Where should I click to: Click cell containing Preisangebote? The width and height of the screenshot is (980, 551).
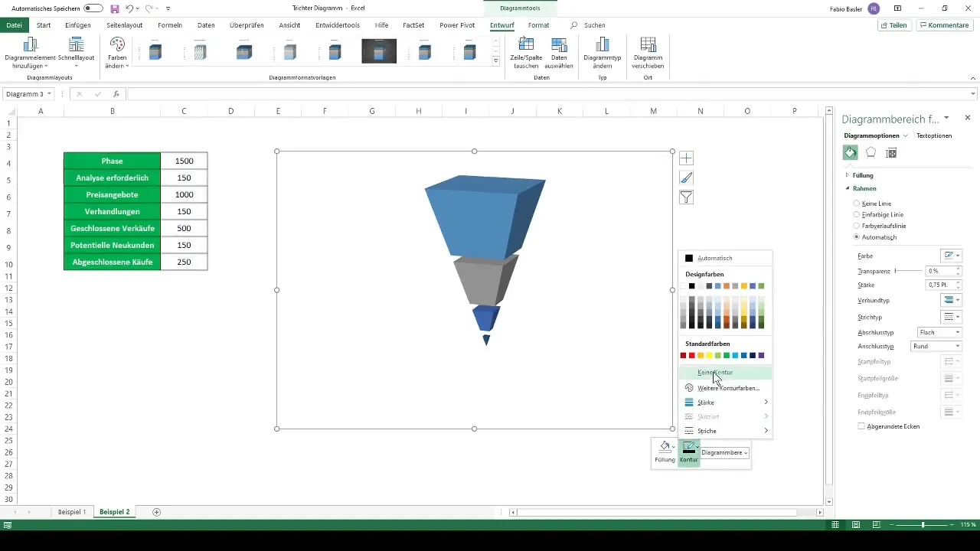click(x=112, y=194)
